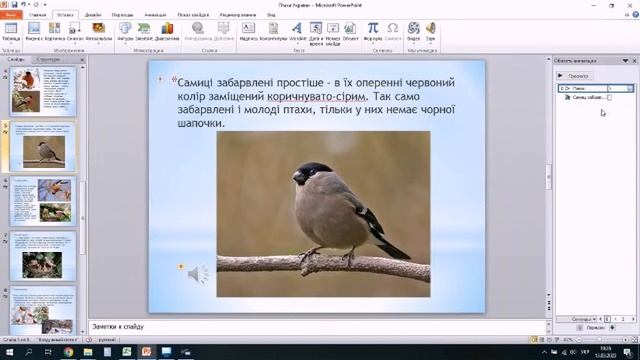Click the zoom slider handle

pyautogui.click(x=599, y=340)
